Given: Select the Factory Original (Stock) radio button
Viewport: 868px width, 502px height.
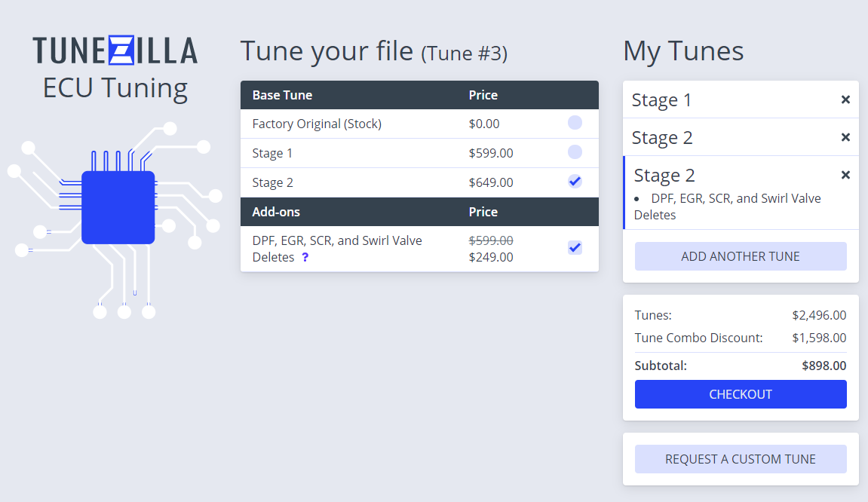Looking at the screenshot, I should 575,124.
